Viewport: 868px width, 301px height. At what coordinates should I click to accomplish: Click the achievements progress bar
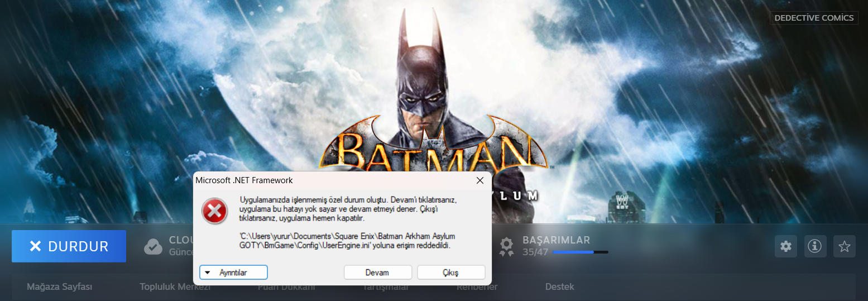click(580, 252)
